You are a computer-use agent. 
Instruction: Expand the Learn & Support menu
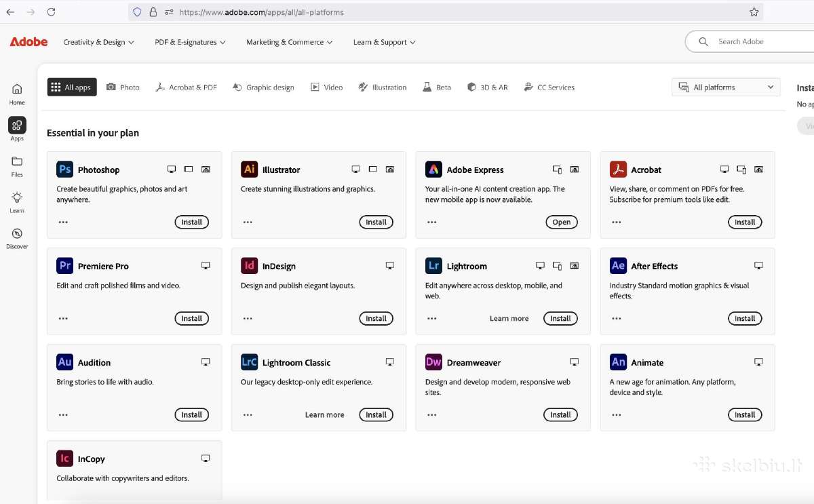pos(385,42)
